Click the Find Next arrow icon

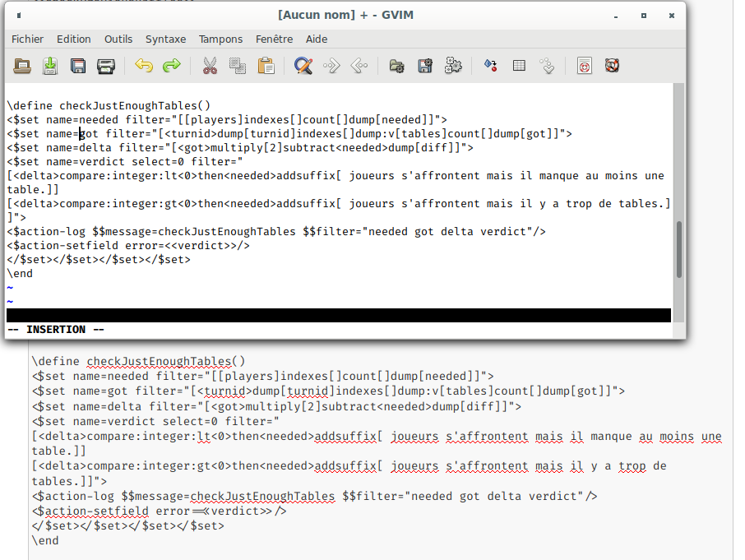click(331, 66)
